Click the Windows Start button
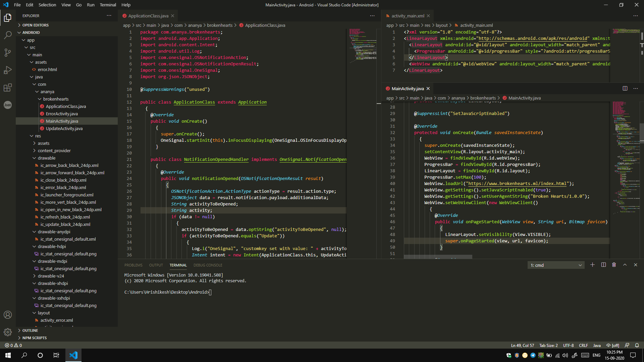This screenshot has width=644, height=362. (8, 355)
